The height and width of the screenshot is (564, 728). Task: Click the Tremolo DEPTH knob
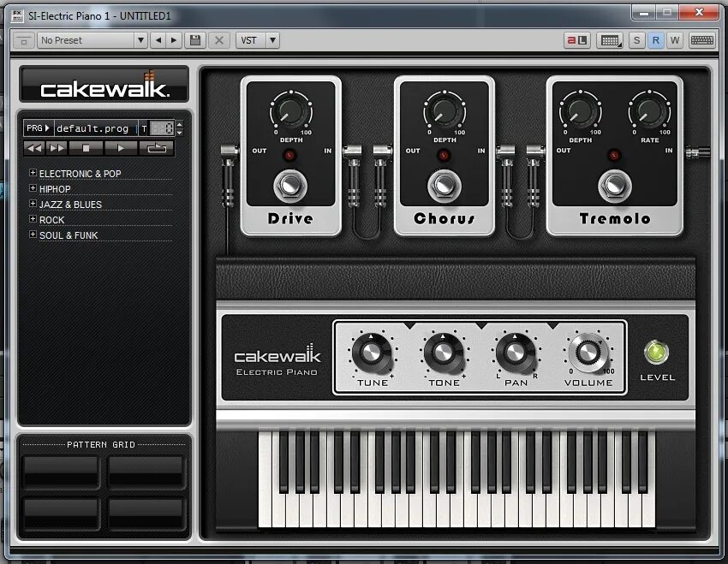[581, 110]
